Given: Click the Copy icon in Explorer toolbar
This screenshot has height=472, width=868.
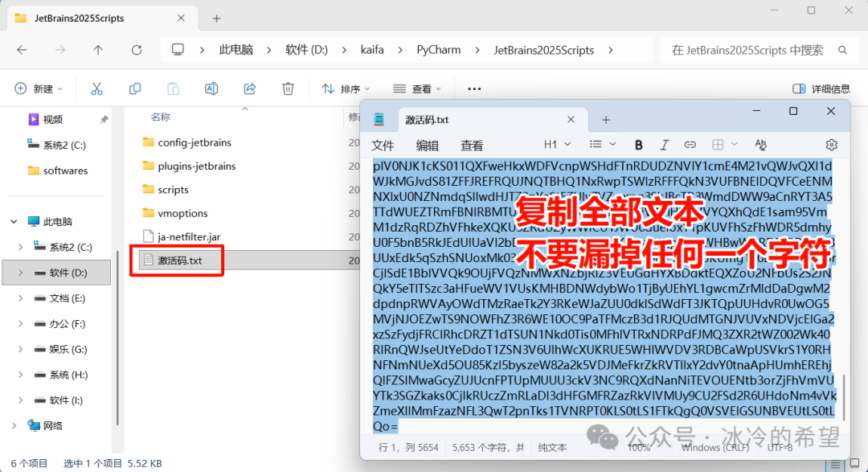Looking at the screenshot, I should pos(135,88).
